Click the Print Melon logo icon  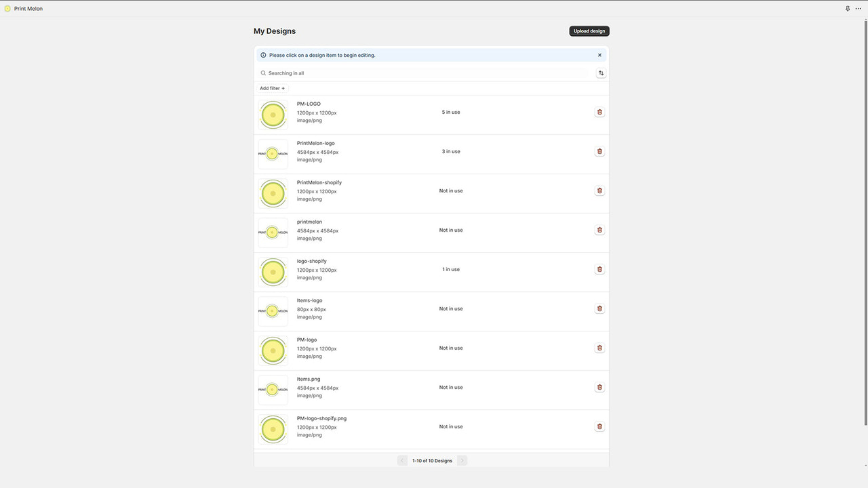(x=8, y=8)
